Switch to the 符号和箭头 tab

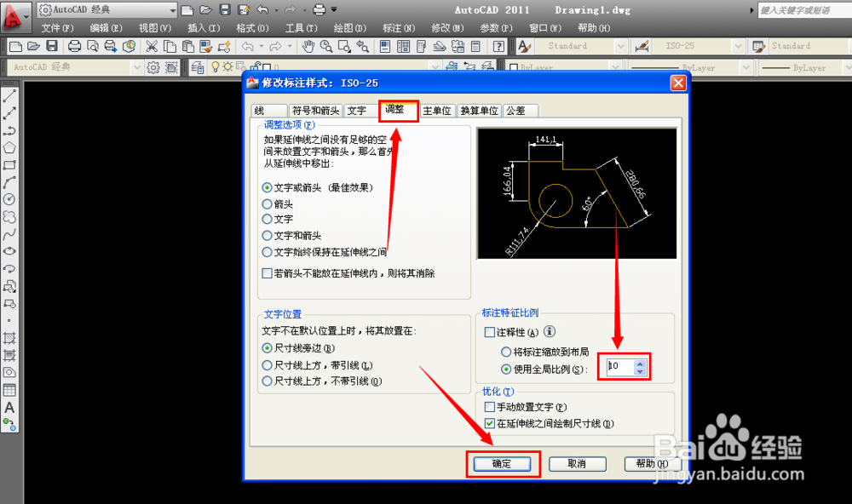point(315,111)
